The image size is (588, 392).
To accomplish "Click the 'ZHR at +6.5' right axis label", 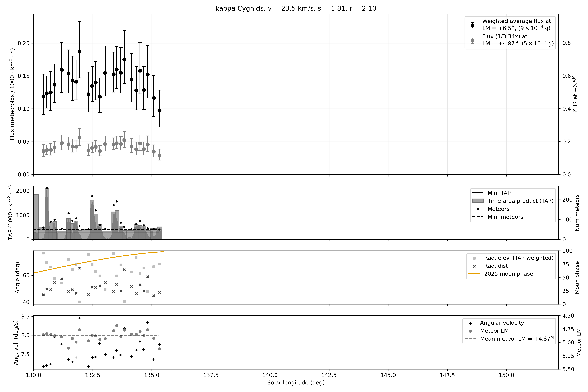I will coord(575,94).
